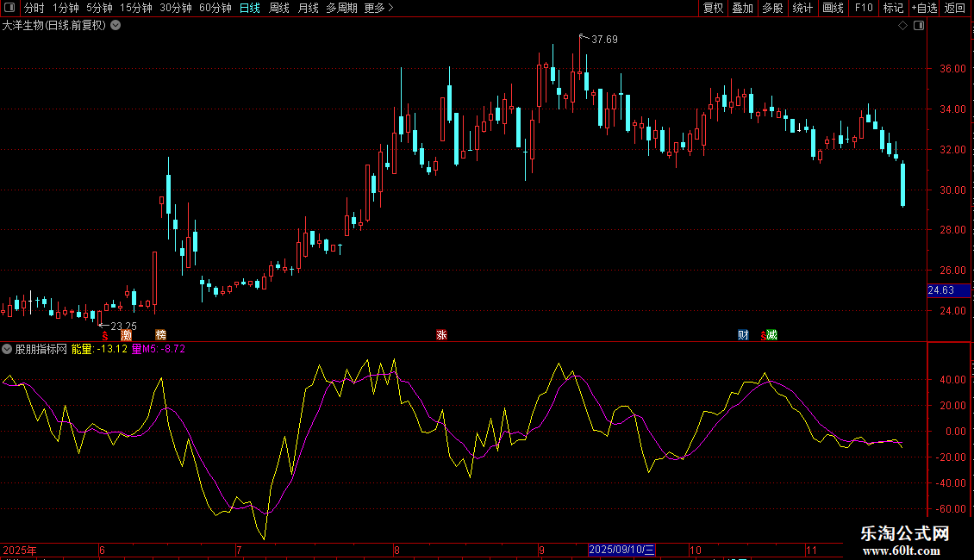Click the 40.00 indicator axis label
This screenshot has height=560, width=974.
pos(952,379)
